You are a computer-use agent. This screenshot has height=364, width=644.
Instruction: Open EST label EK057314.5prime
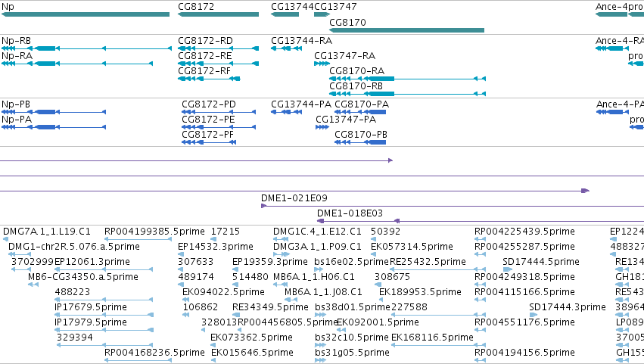(x=412, y=247)
